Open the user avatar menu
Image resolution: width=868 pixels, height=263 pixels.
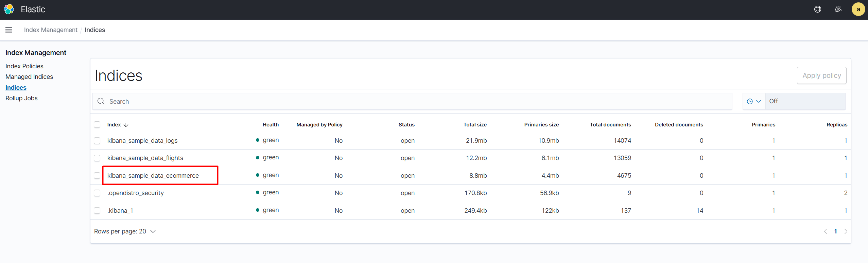(x=858, y=9)
